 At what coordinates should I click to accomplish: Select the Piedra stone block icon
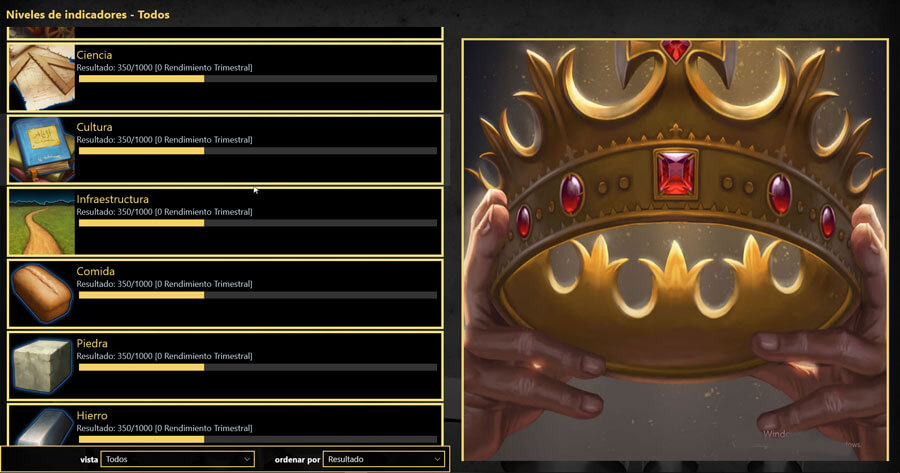pyautogui.click(x=42, y=366)
